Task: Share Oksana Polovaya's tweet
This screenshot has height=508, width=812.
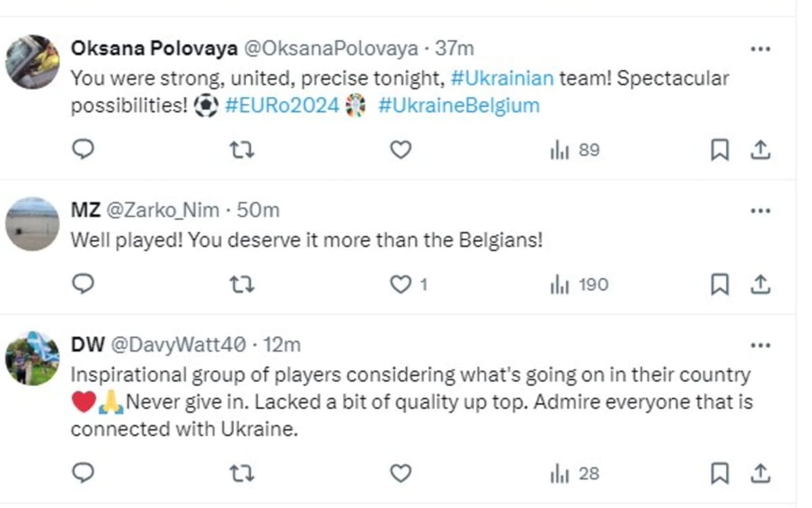Action: [761, 150]
